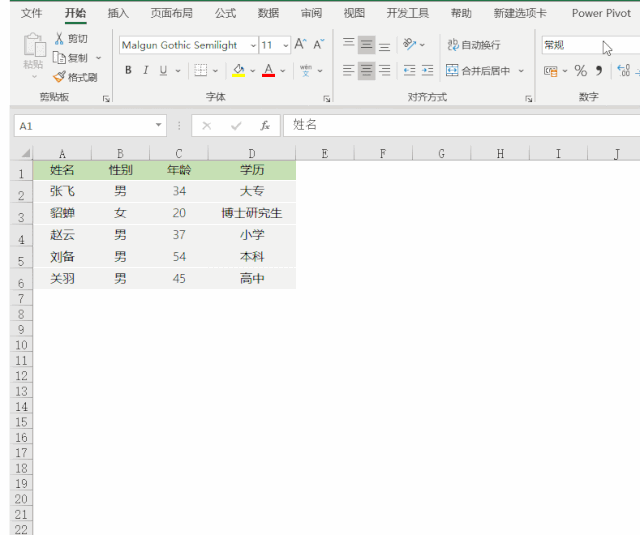Expand the underline style dropdown arrow
The image size is (640, 535).
click(x=178, y=71)
